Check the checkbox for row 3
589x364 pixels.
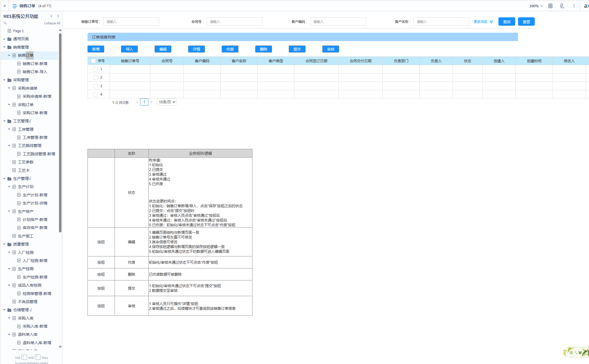point(96,86)
